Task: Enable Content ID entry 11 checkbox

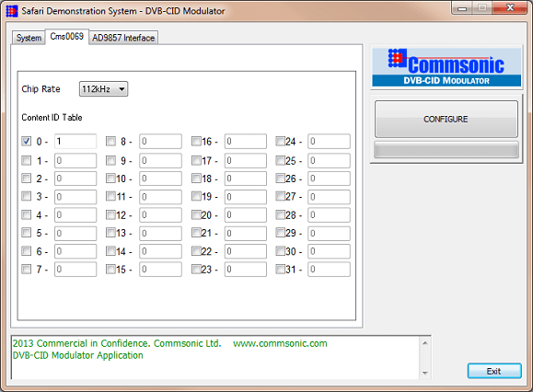Action: tap(110, 196)
